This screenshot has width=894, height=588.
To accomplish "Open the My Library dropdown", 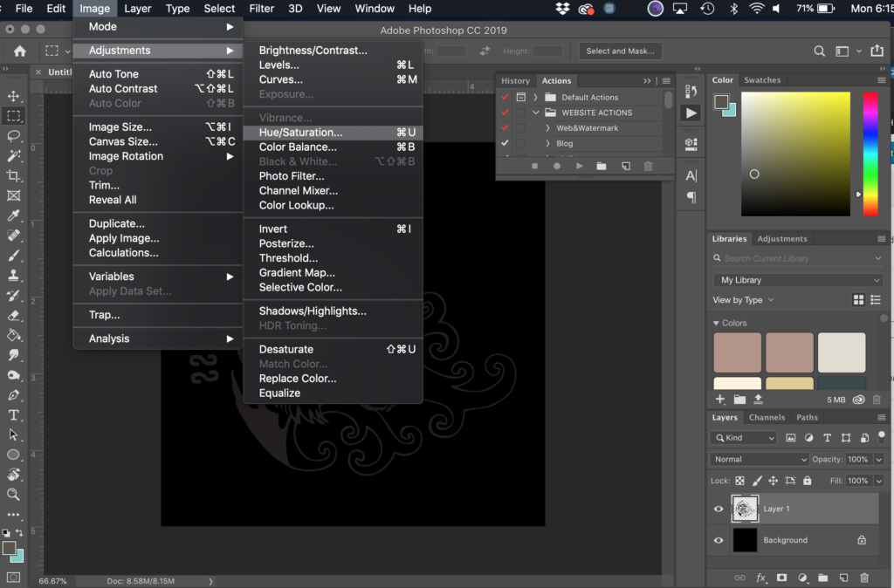I will [x=799, y=280].
